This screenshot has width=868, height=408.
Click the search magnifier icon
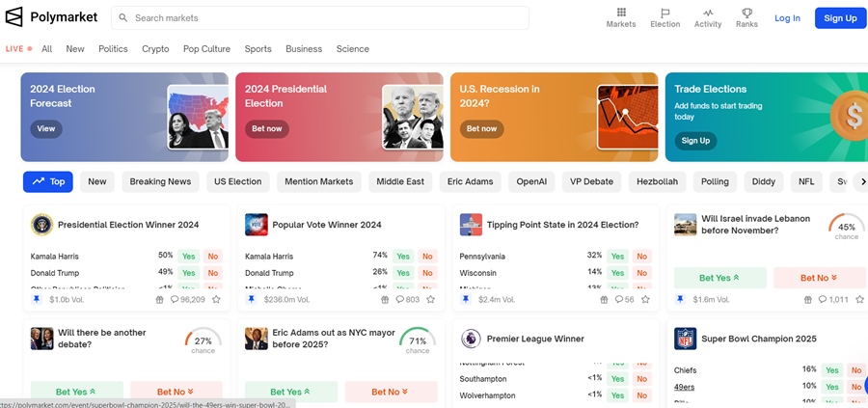122,17
